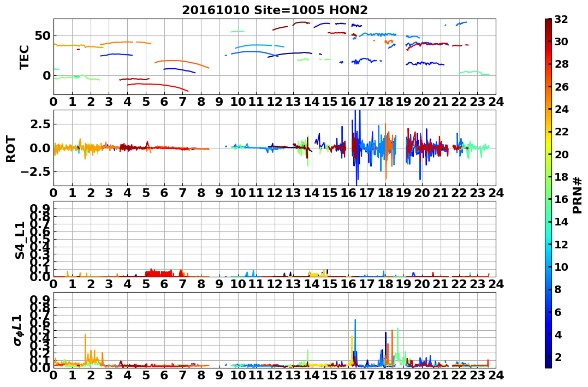Click hour 21 on S4_L1 panel x-axis

[441, 284]
